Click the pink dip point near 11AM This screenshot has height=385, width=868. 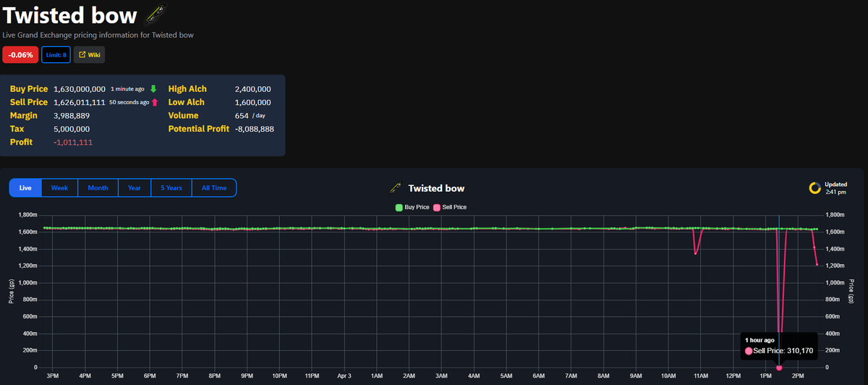pyautogui.click(x=695, y=253)
